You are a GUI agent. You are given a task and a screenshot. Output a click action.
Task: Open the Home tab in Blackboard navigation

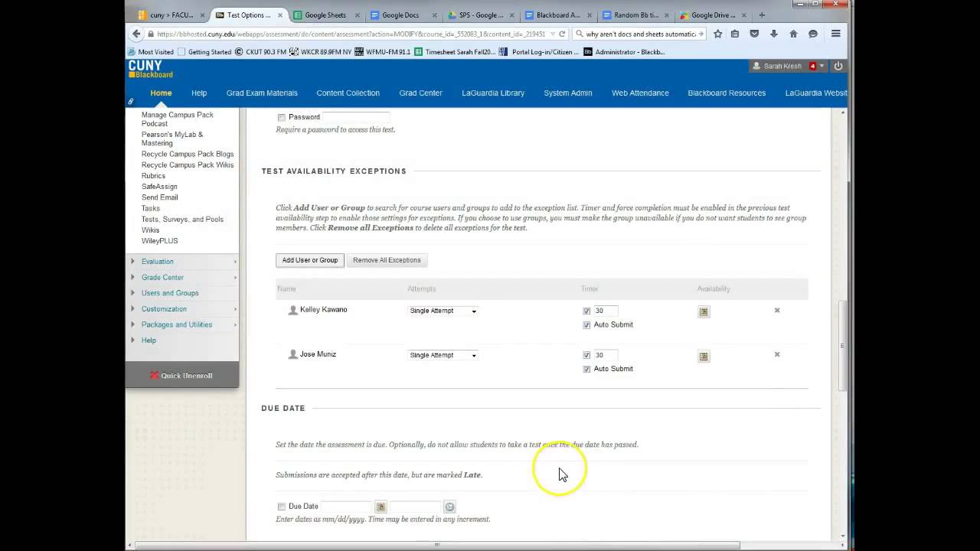coord(161,93)
